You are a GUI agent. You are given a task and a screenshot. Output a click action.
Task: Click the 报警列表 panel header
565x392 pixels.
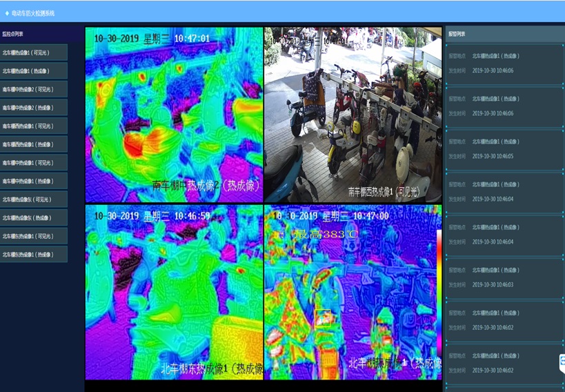click(505, 34)
